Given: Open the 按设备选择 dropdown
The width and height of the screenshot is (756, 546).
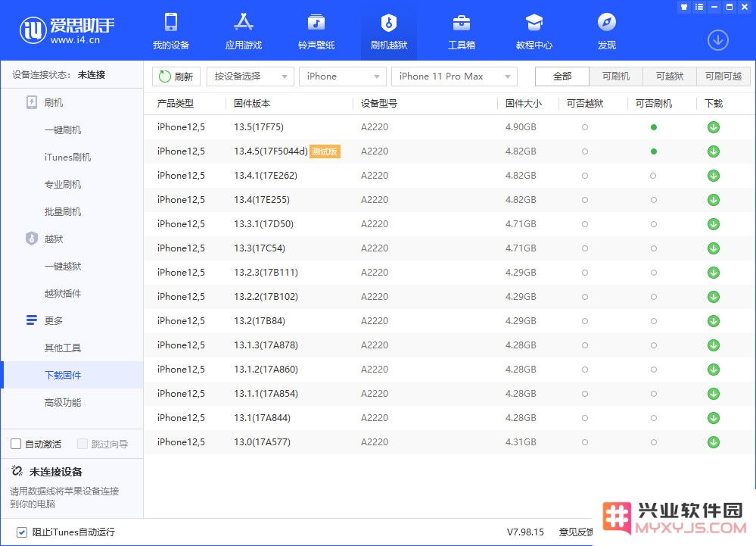Looking at the screenshot, I should click(250, 76).
